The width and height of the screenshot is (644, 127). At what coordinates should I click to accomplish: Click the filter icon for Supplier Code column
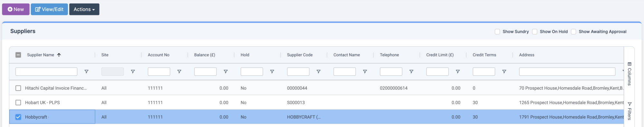click(x=318, y=72)
